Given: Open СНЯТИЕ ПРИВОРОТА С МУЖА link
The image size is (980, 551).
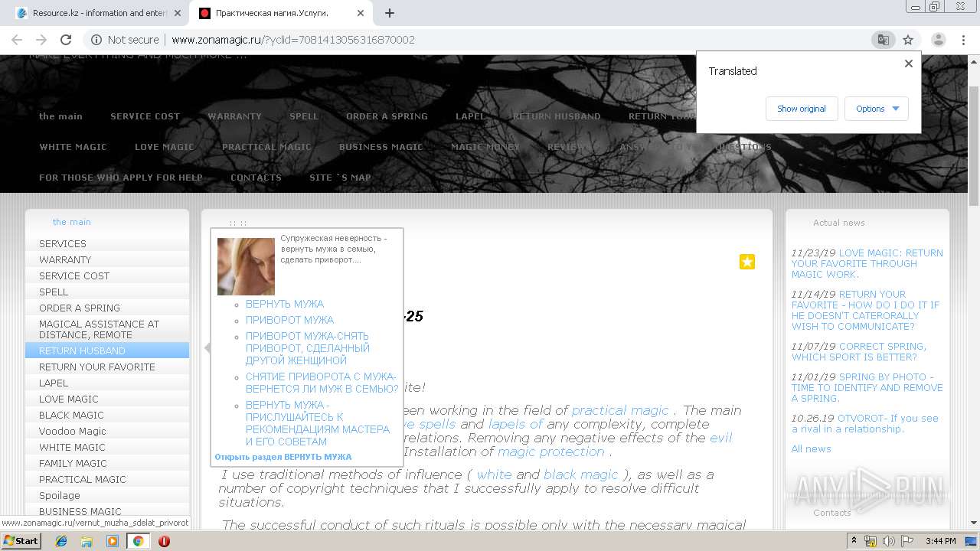Looking at the screenshot, I should 322,383.
